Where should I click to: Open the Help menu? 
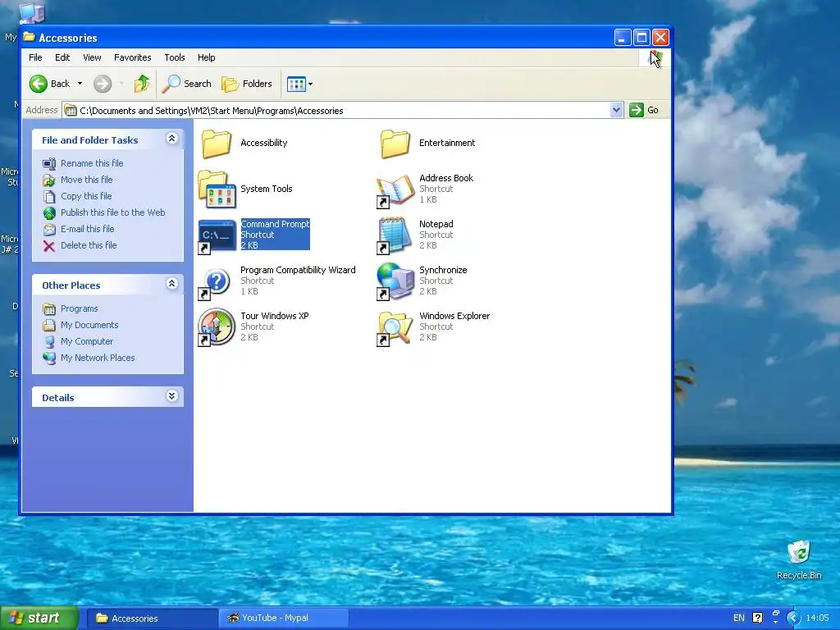(x=206, y=57)
